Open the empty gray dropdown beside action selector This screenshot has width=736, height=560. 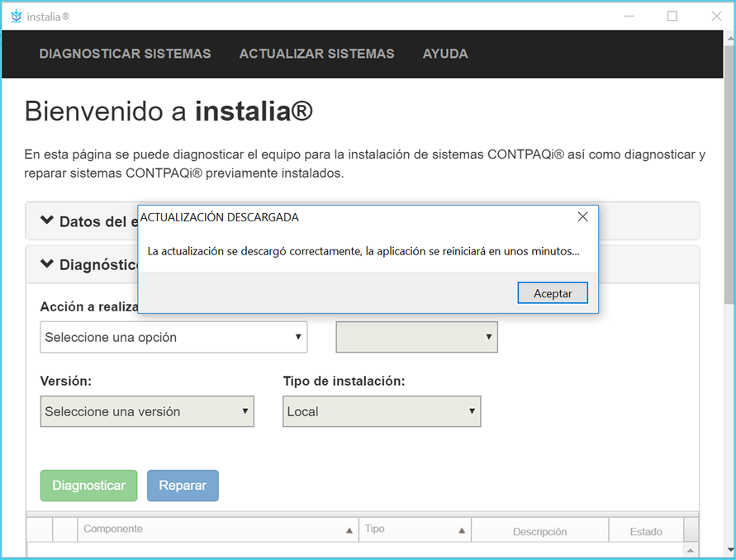pyautogui.click(x=416, y=337)
